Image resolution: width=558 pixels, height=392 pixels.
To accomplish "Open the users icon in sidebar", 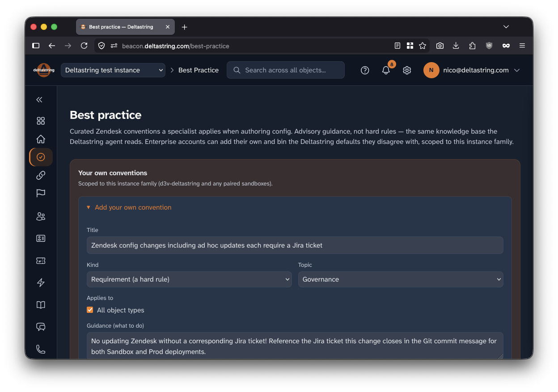I will click(41, 216).
